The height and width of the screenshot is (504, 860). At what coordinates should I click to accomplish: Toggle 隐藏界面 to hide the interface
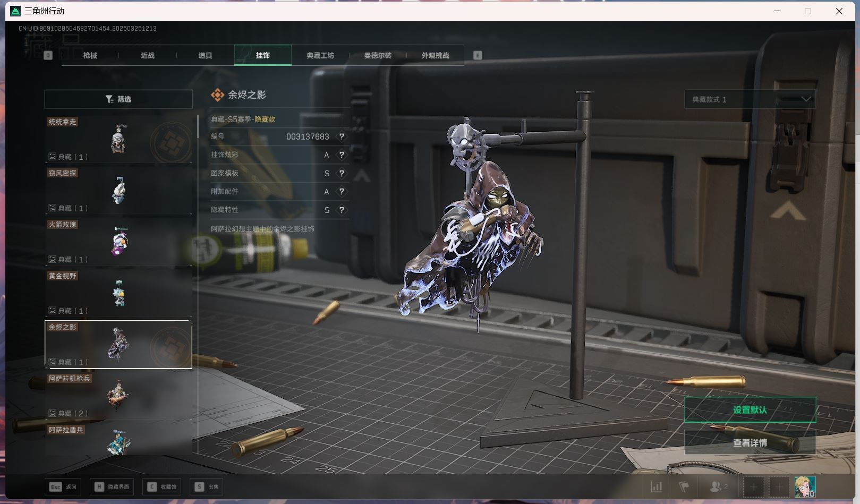pos(112,486)
